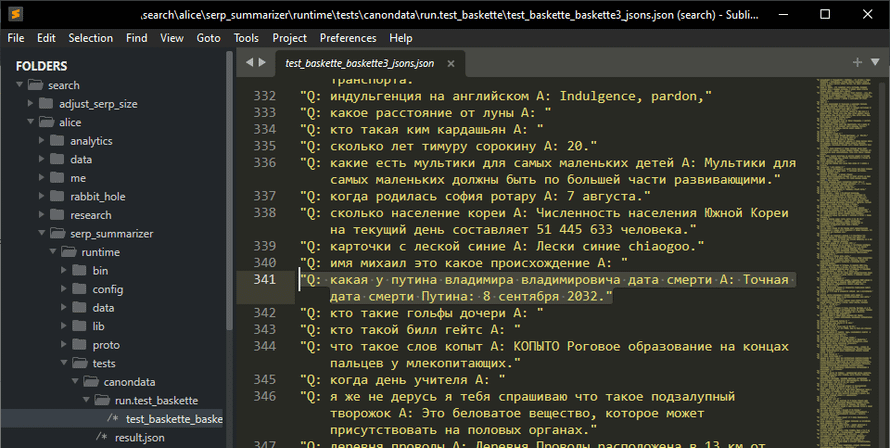Open the Preferences menu

pyautogui.click(x=348, y=38)
